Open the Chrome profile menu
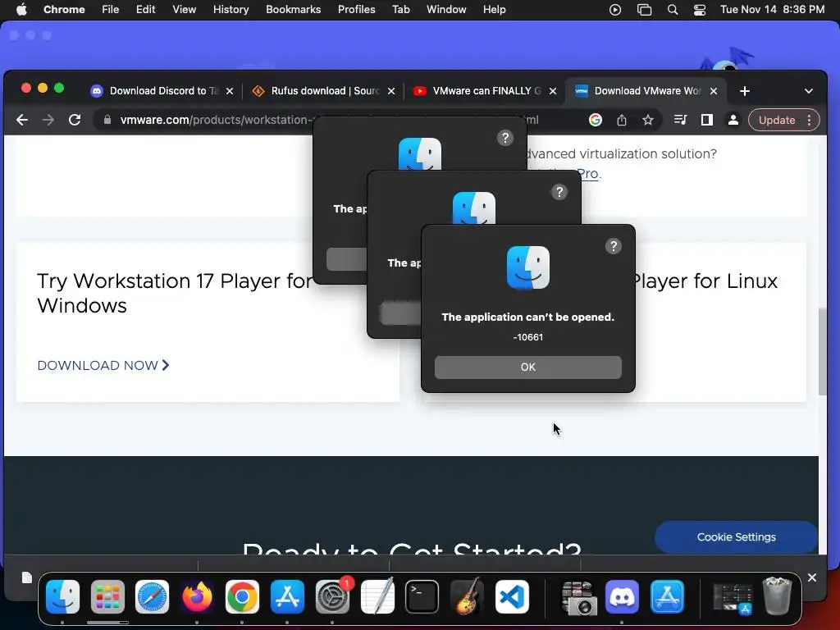The image size is (840, 630). coord(733,120)
